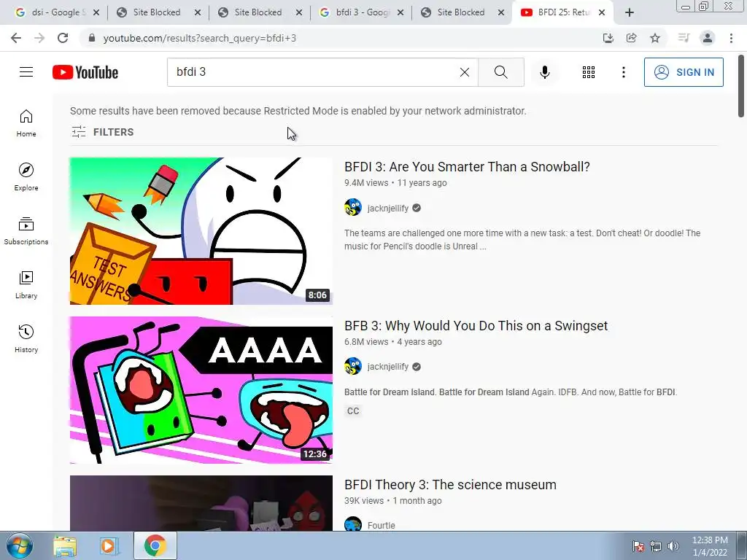Open the YouTube apps grid

pyautogui.click(x=589, y=72)
